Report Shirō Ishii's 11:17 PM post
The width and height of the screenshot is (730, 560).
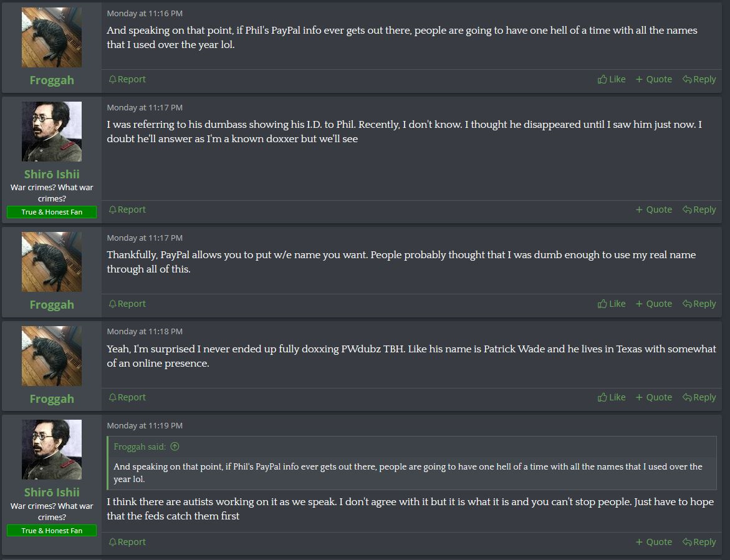click(x=127, y=210)
